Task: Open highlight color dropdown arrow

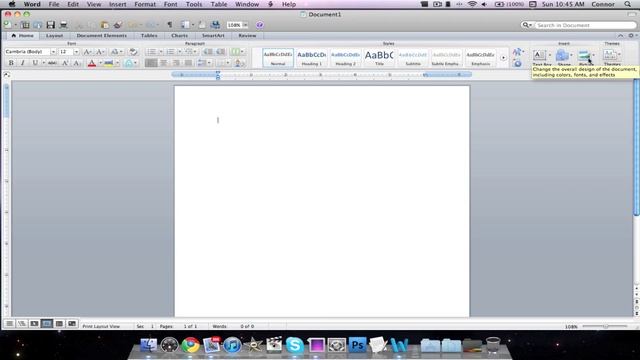Action: point(117,63)
